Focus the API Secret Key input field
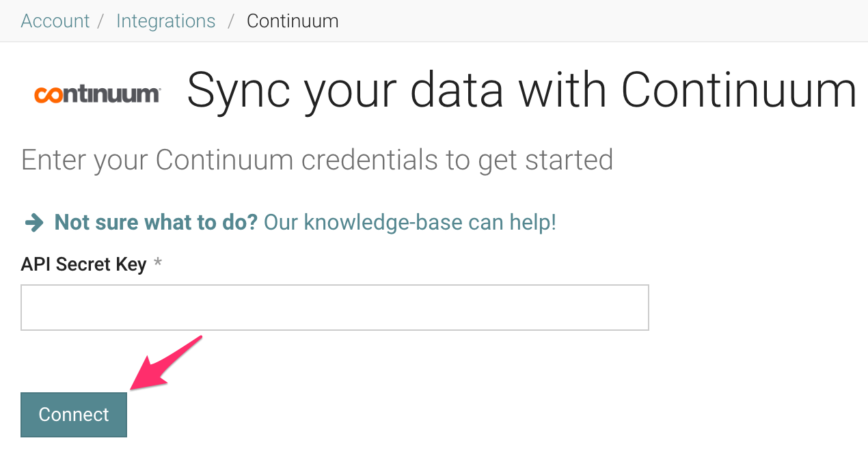This screenshot has height=462, width=868. (x=334, y=308)
